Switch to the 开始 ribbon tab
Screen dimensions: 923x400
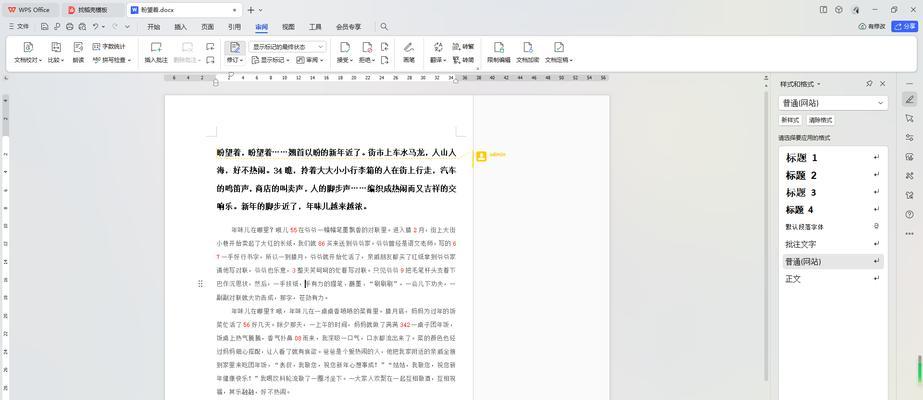[154, 26]
